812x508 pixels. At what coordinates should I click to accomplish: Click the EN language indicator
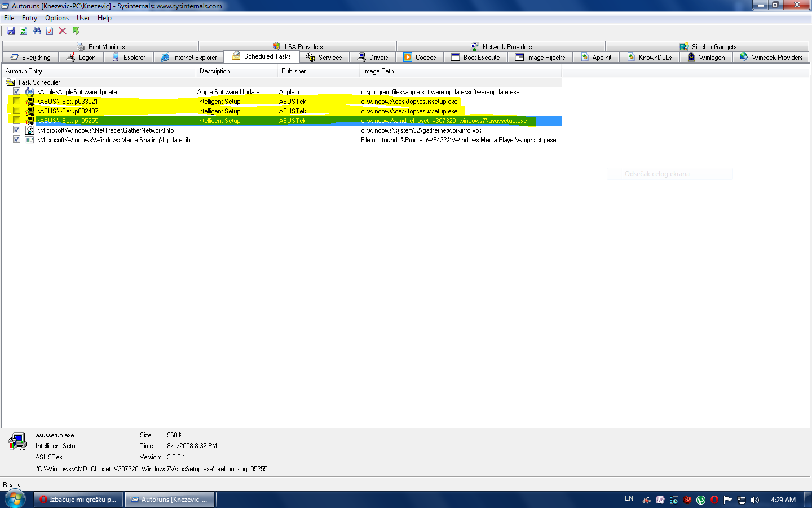click(x=629, y=499)
